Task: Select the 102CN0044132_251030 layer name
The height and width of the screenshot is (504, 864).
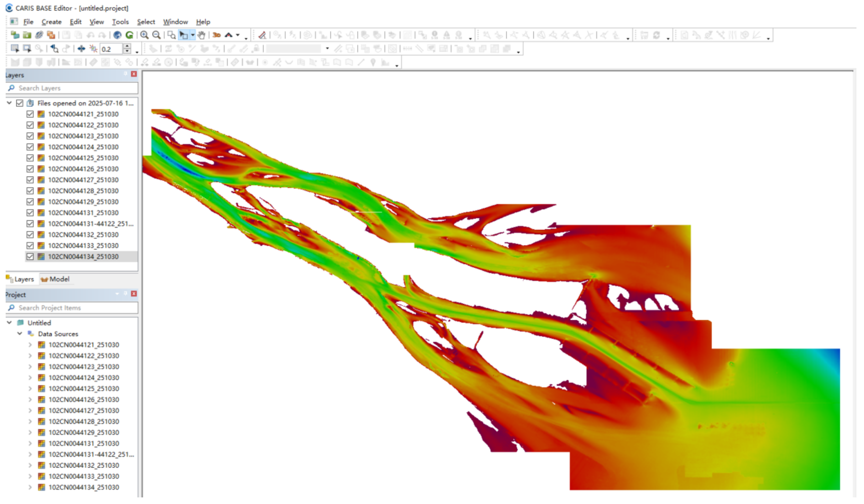Action: point(83,235)
